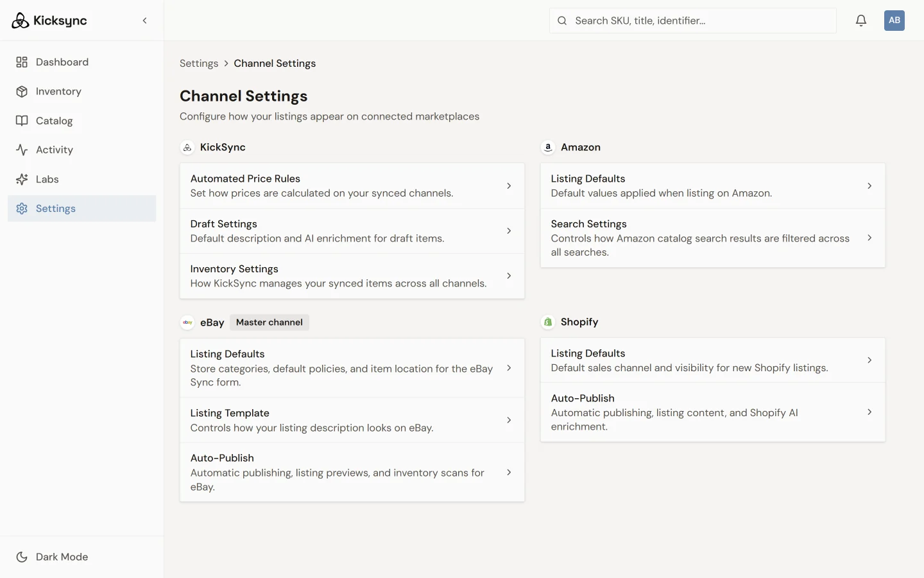The height and width of the screenshot is (578, 924).
Task: Expand Draft Settings chevron
Action: (x=509, y=231)
